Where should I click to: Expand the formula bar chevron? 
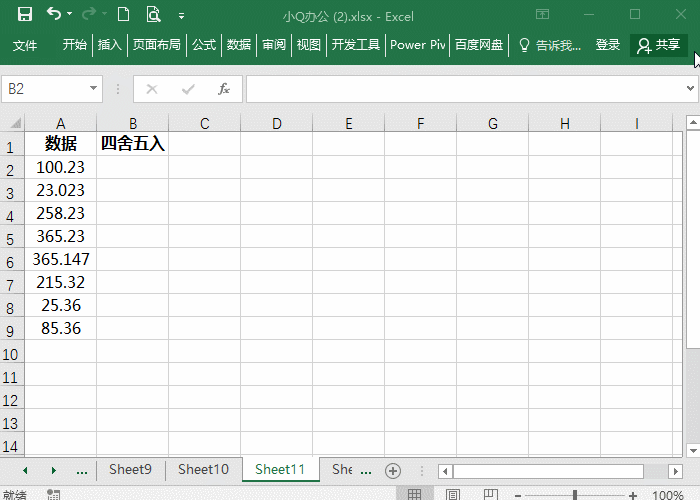pyautogui.click(x=690, y=88)
